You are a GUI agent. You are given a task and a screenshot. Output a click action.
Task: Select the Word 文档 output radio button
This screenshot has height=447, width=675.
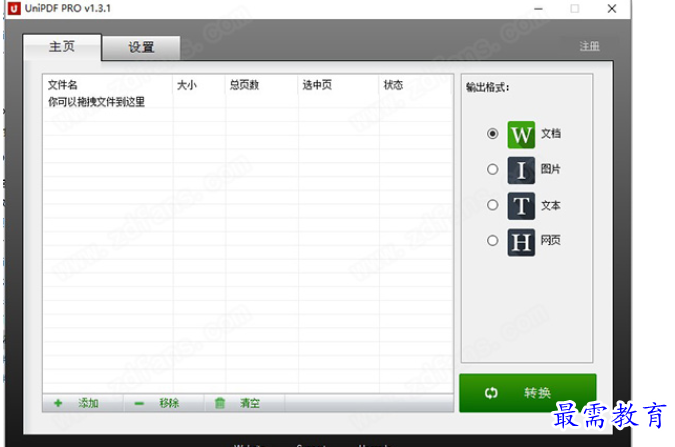coord(492,134)
